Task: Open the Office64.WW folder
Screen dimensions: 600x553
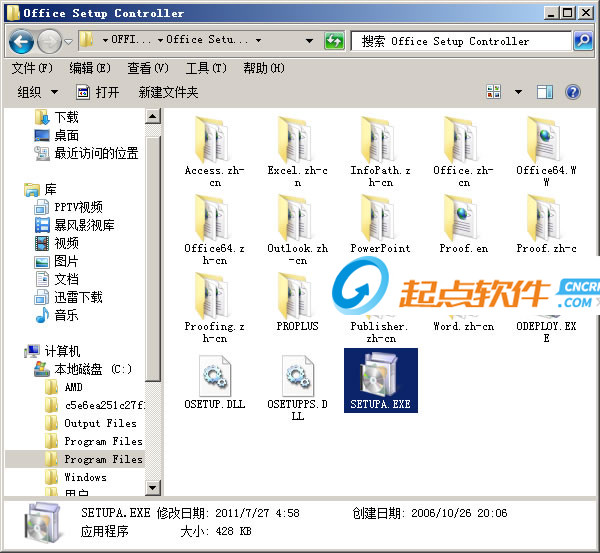Action: coord(546,152)
